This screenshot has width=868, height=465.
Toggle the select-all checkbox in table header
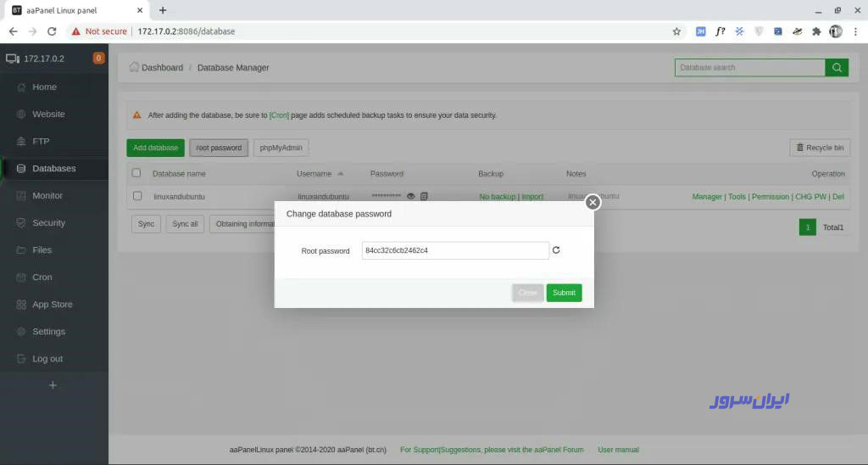click(136, 173)
